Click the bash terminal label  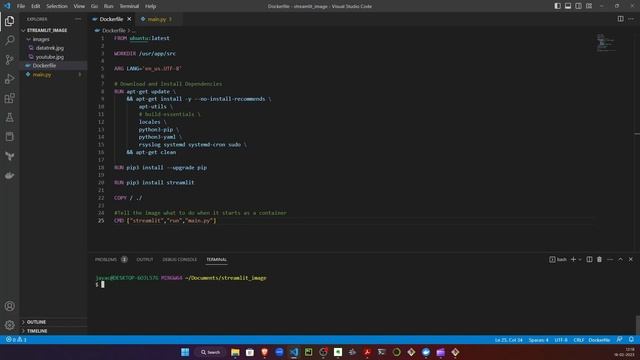558,259
